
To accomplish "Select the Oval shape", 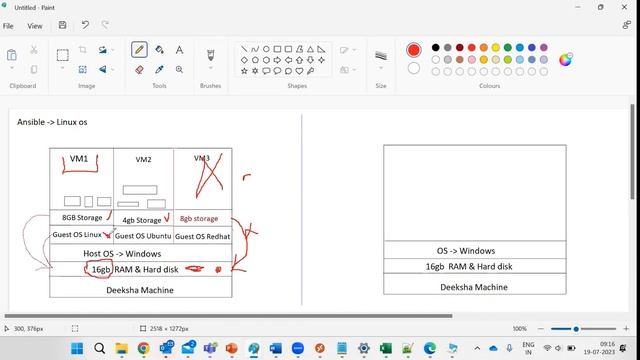I will click(x=266, y=49).
